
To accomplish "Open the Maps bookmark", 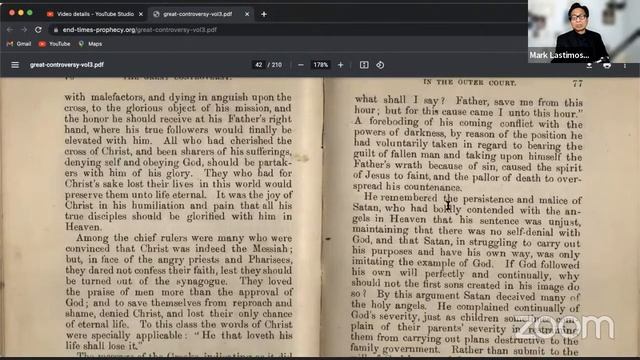I will tap(91, 44).
